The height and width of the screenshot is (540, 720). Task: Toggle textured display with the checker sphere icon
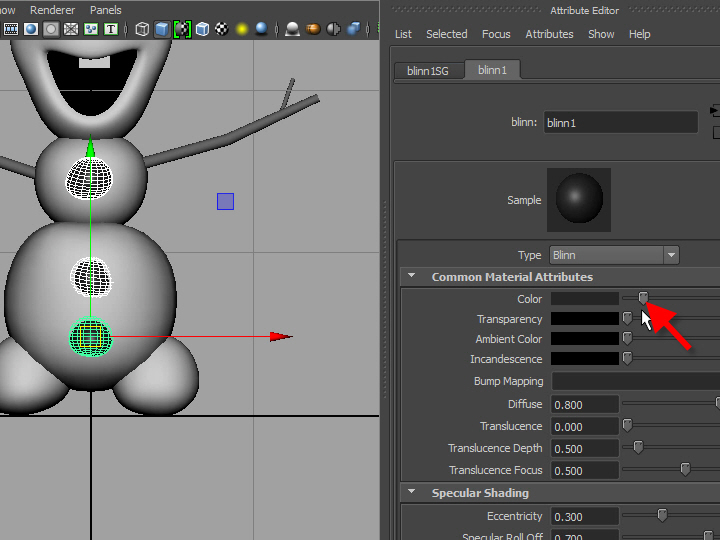click(221, 30)
